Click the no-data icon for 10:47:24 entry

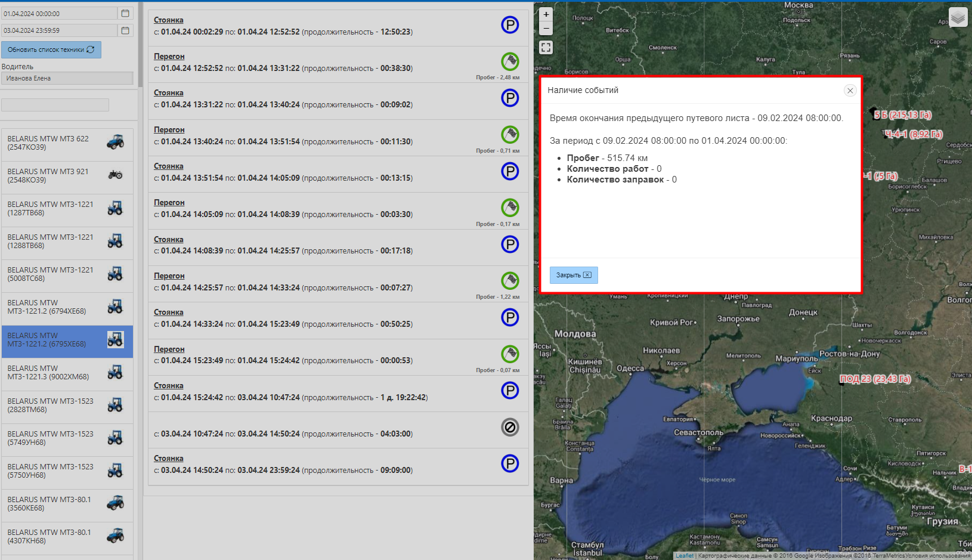pyautogui.click(x=509, y=427)
